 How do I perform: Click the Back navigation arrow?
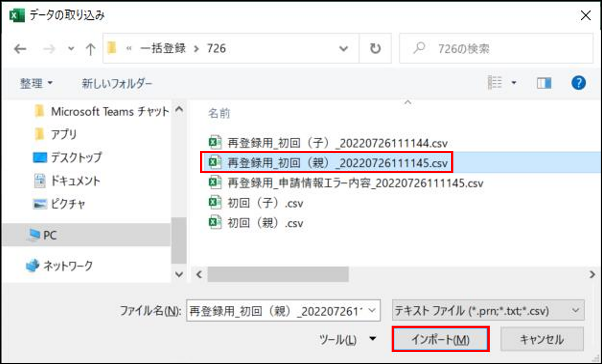click(20, 49)
